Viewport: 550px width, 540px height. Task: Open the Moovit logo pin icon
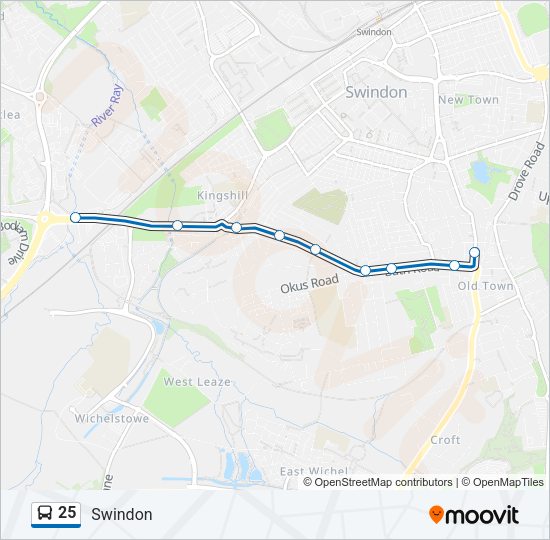pos(436,515)
